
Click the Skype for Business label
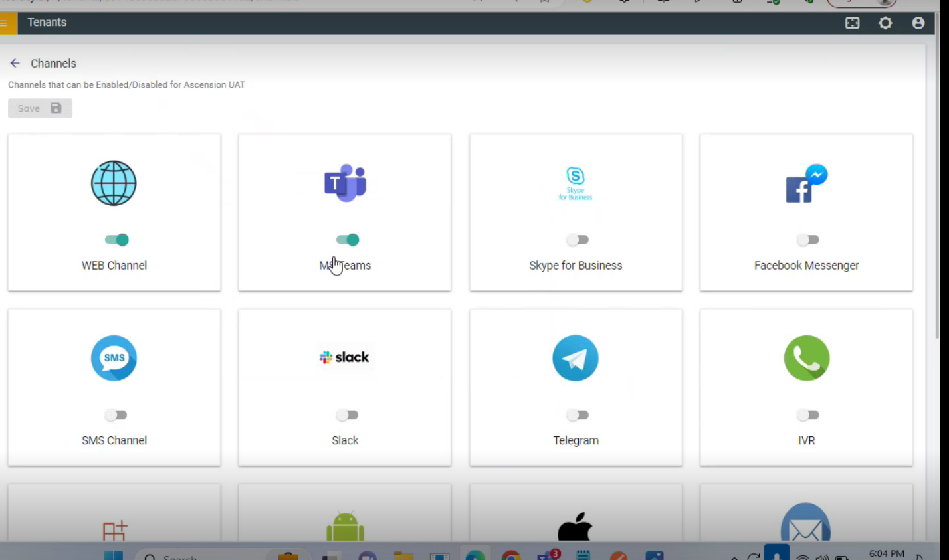tap(576, 266)
